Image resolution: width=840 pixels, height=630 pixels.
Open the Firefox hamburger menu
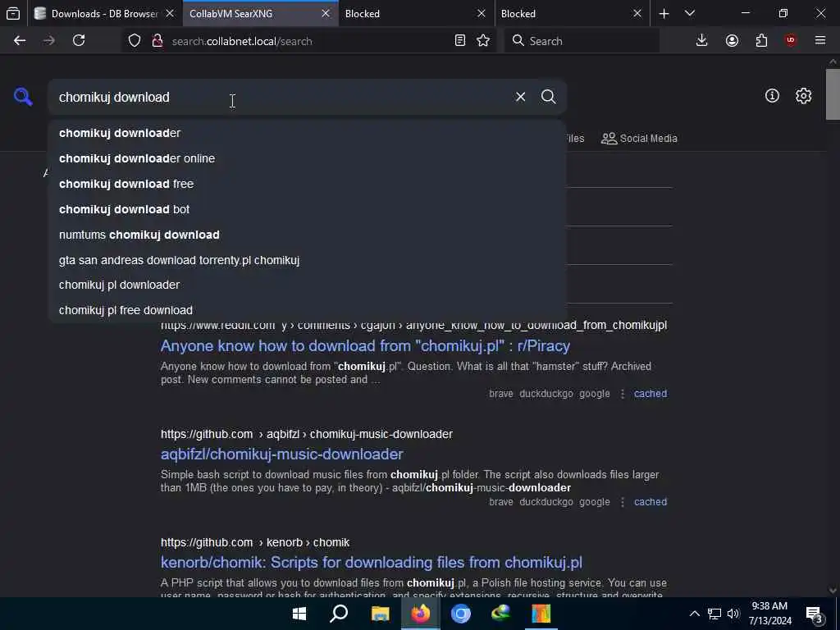820,41
